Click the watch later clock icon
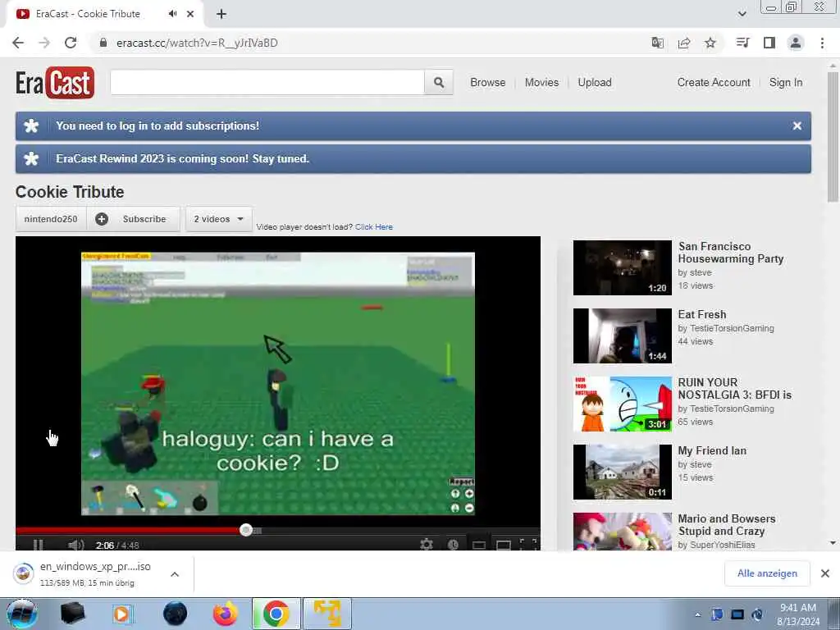 (x=453, y=545)
